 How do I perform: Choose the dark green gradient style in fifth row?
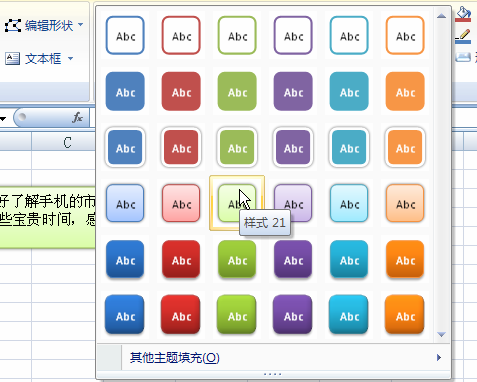click(237, 259)
